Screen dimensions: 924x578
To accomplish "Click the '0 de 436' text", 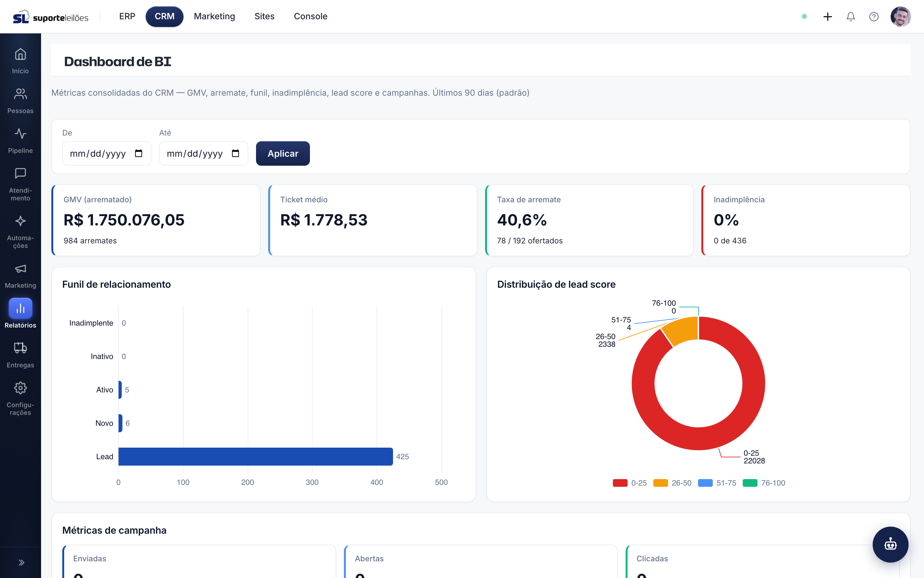I will (x=730, y=241).
